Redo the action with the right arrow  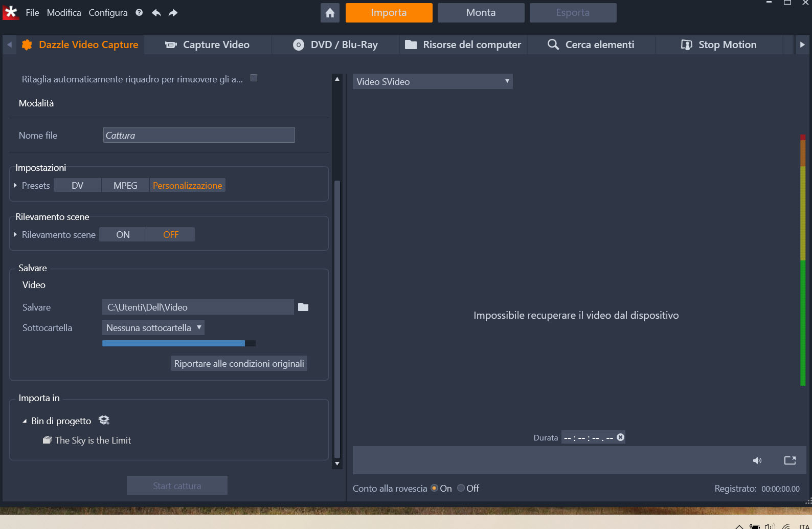(x=173, y=12)
